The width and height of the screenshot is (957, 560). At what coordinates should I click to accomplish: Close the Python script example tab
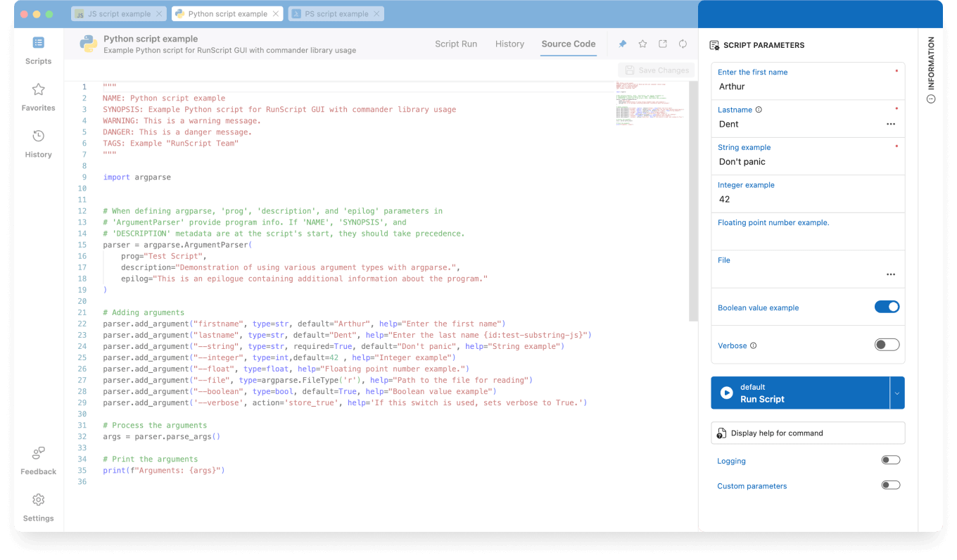coord(276,13)
